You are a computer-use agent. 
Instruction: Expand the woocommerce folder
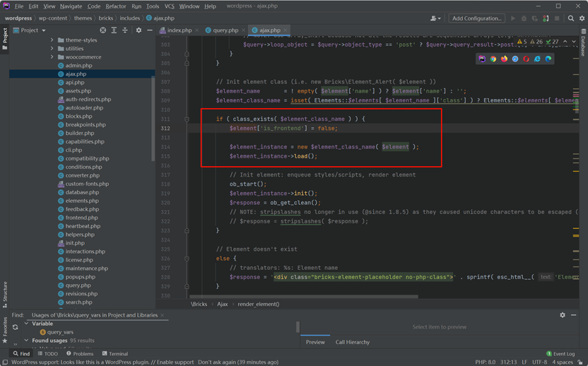[x=52, y=57]
